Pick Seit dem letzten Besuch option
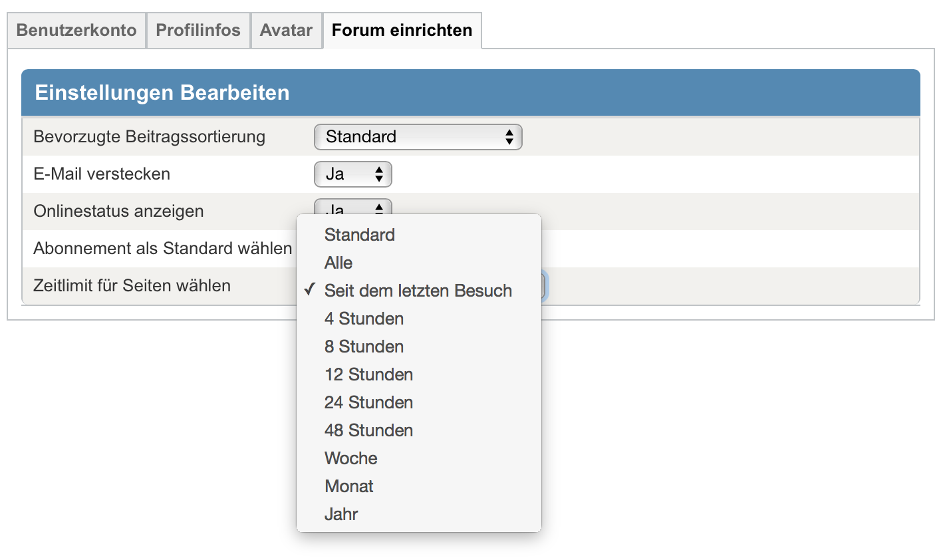Viewport: 947px width, 560px height. (x=418, y=291)
